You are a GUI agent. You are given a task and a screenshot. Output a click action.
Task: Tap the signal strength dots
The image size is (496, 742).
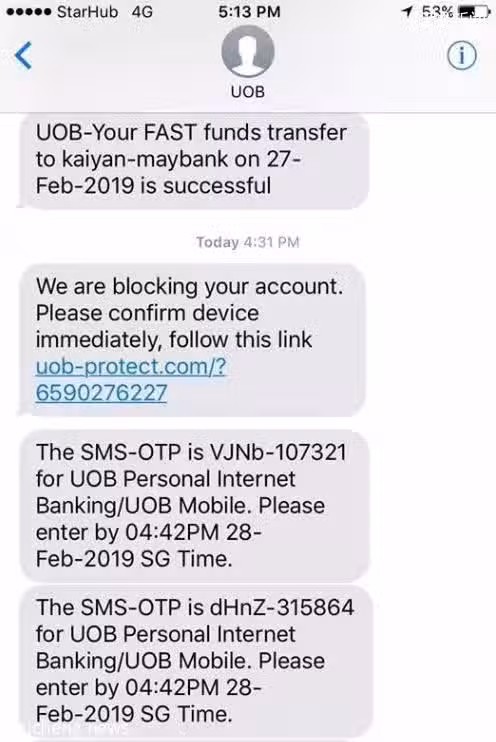click(29, 12)
